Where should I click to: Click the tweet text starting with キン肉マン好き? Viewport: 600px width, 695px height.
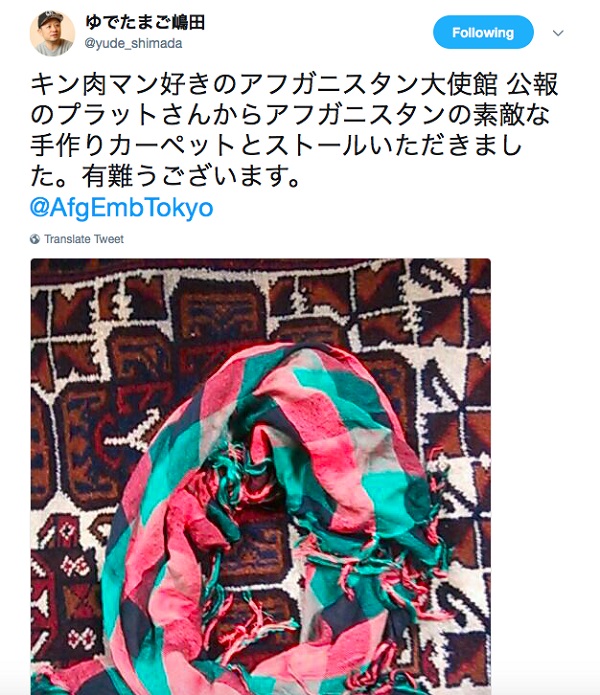click(x=294, y=130)
